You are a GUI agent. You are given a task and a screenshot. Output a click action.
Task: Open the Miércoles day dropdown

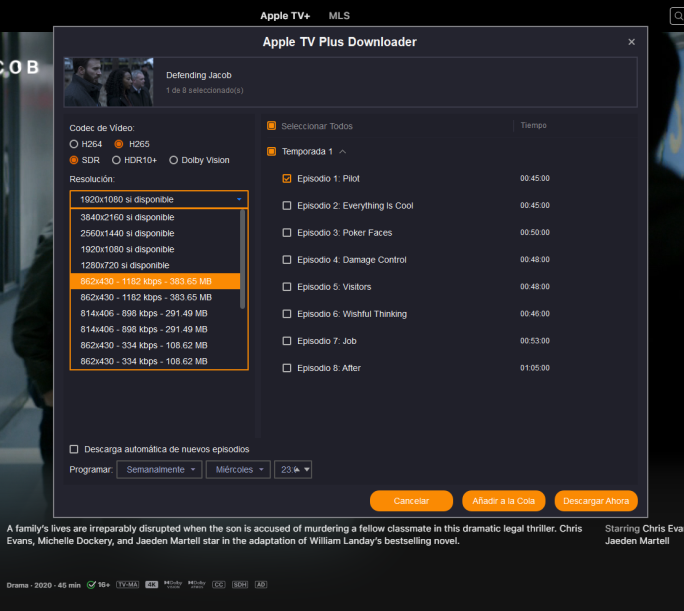[238, 469]
